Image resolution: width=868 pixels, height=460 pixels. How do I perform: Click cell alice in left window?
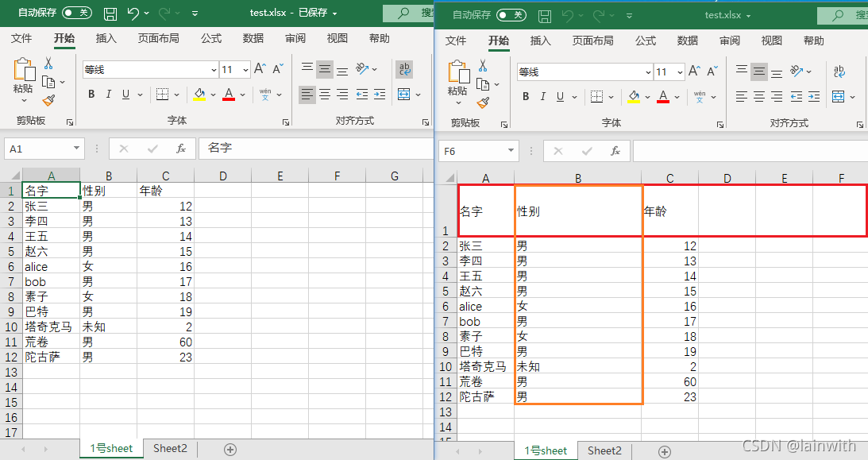pyautogui.click(x=51, y=266)
